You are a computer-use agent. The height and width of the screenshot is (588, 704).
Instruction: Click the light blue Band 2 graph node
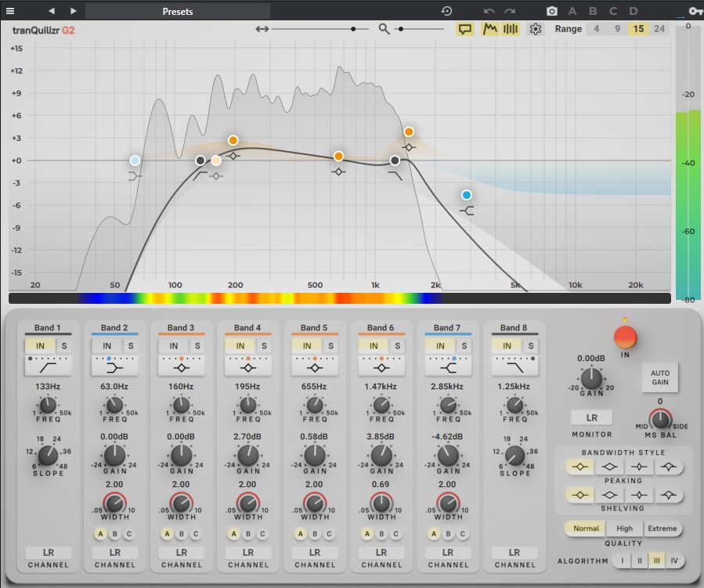[135, 161]
